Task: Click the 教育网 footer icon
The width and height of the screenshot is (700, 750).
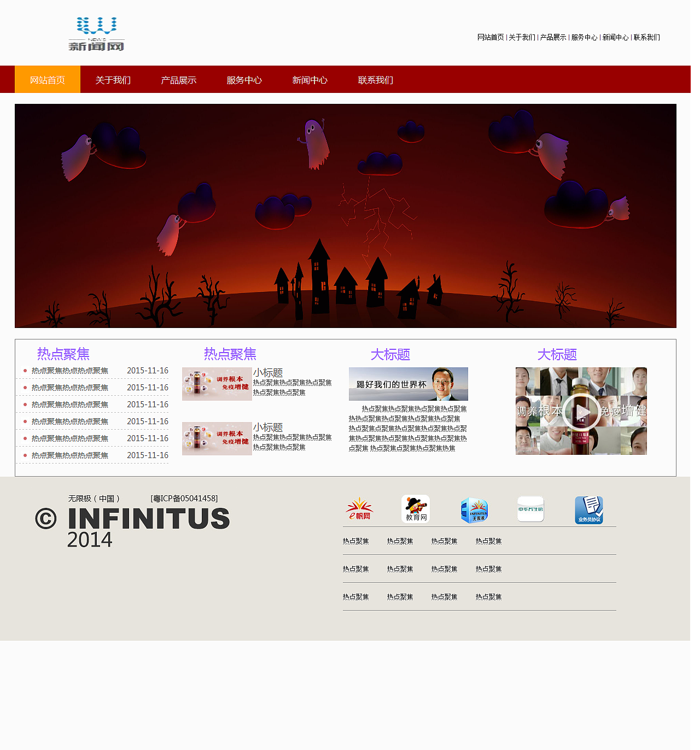Action: click(x=416, y=509)
